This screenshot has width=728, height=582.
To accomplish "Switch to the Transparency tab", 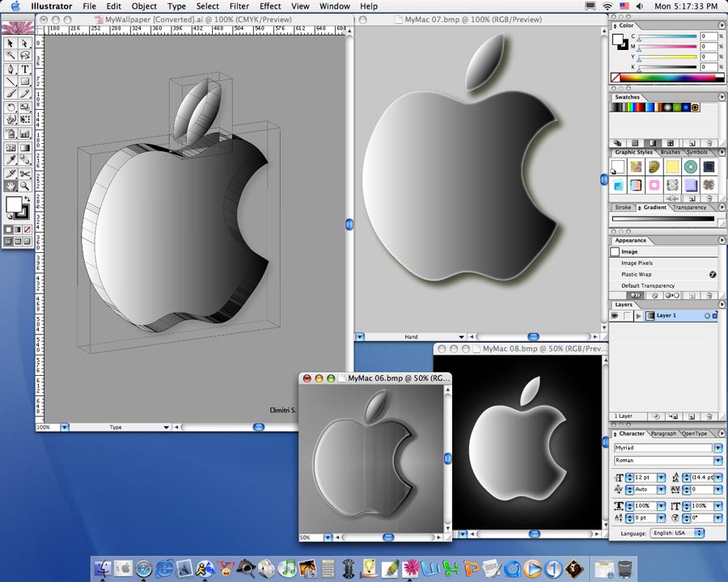I will tap(689, 208).
